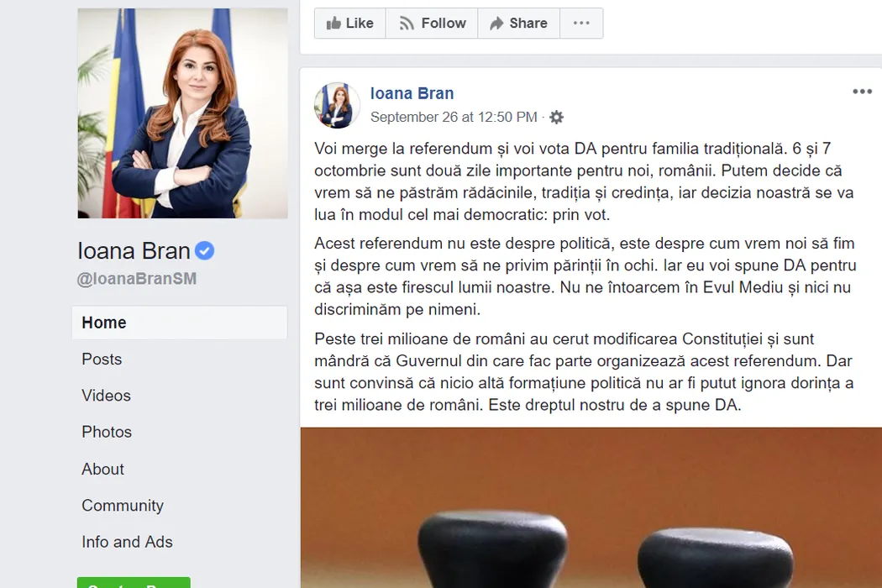Click the green button below sidebar menu
882x588 pixels.
tap(134, 582)
